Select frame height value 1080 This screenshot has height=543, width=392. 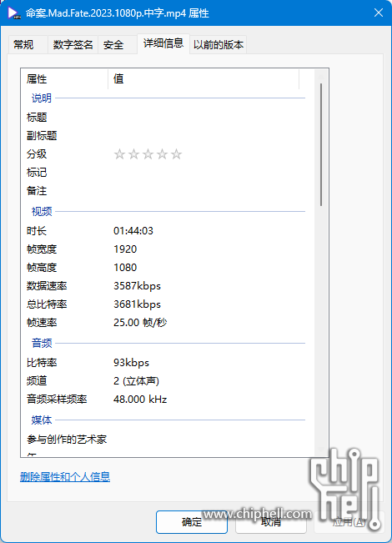tap(125, 268)
